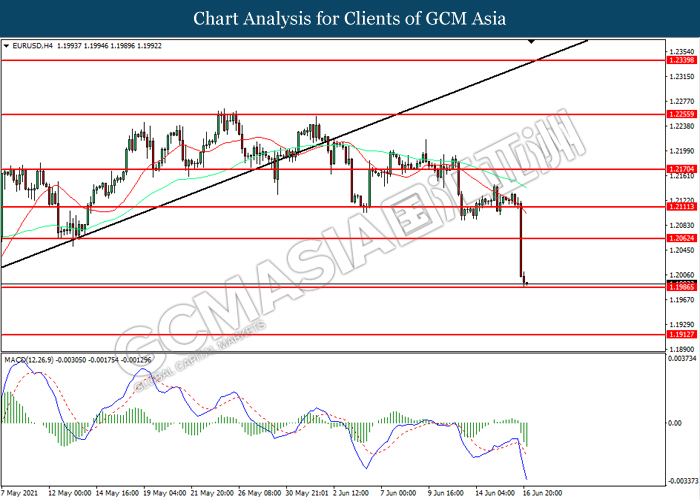The height and width of the screenshot is (500, 700).
Task: Click the 7 May 2021 date label
Action: pos(20,493)
